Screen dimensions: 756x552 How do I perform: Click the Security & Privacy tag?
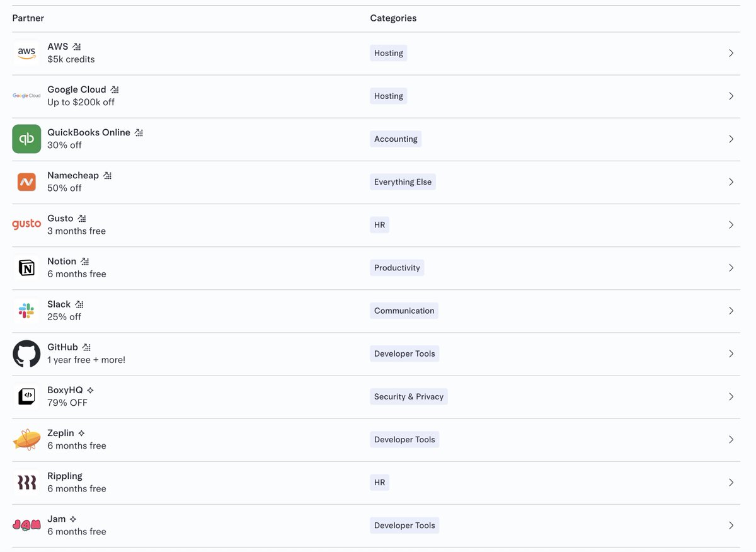coord(409,396)
